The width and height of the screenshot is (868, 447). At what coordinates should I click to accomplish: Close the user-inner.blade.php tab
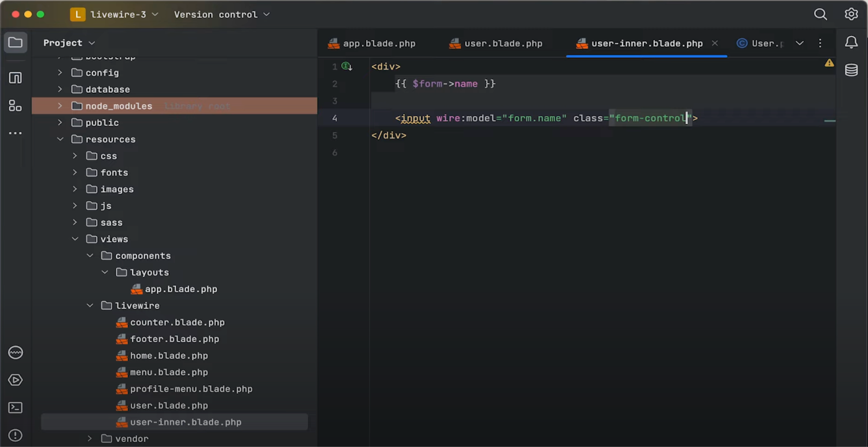[x=714, y=43]
